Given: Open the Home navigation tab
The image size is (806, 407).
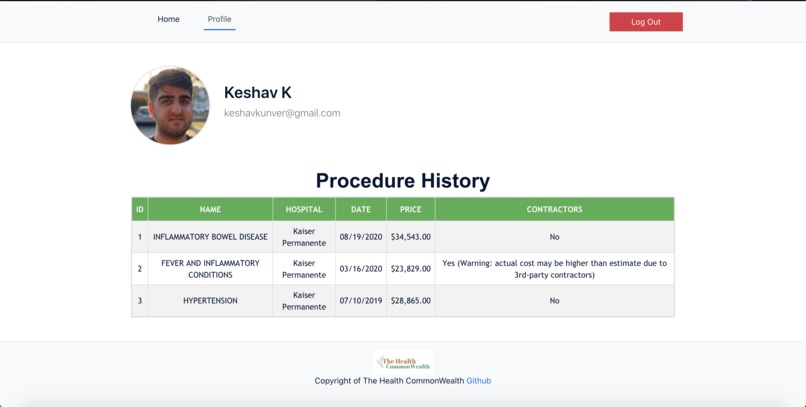Looking at the screenshot, I should 168,19.
